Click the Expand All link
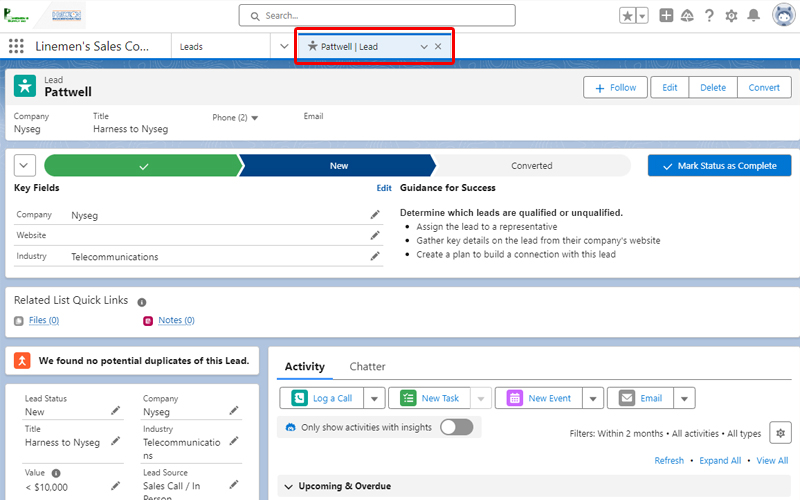The image size is (800, 500). click(720, 461)
